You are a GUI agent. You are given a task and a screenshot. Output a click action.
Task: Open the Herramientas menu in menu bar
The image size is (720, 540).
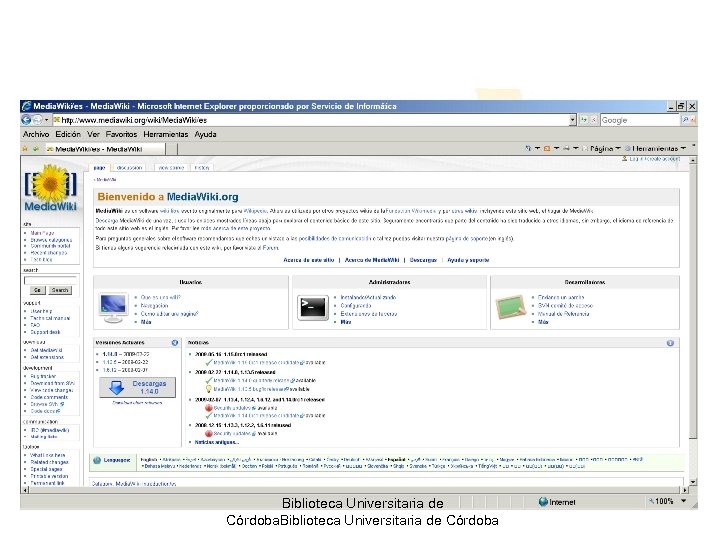[166, 134]
